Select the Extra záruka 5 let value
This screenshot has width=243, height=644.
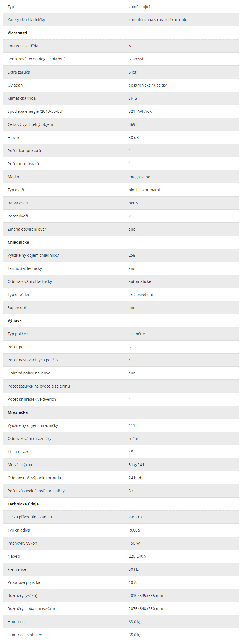tap(132, 72)
